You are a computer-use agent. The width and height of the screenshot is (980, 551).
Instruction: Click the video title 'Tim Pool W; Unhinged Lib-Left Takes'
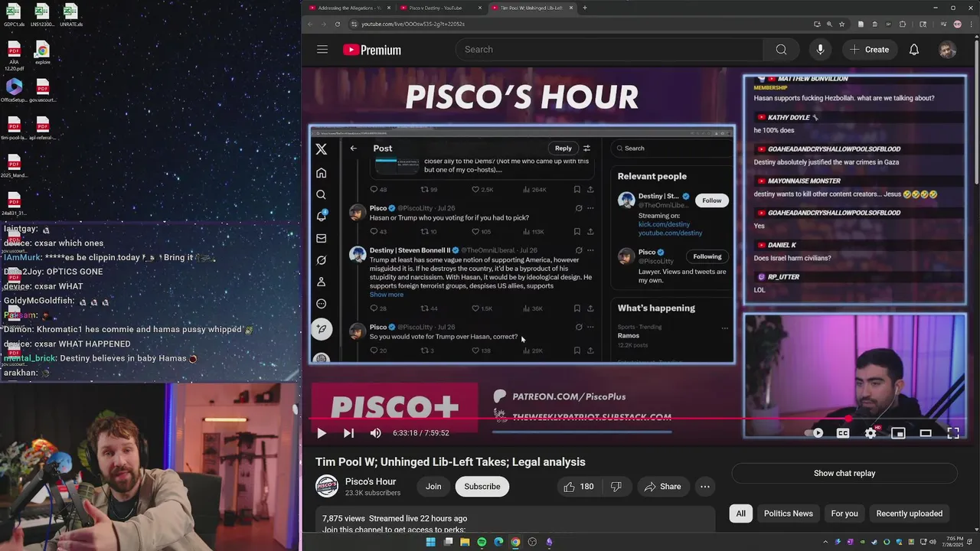point(450,461)
